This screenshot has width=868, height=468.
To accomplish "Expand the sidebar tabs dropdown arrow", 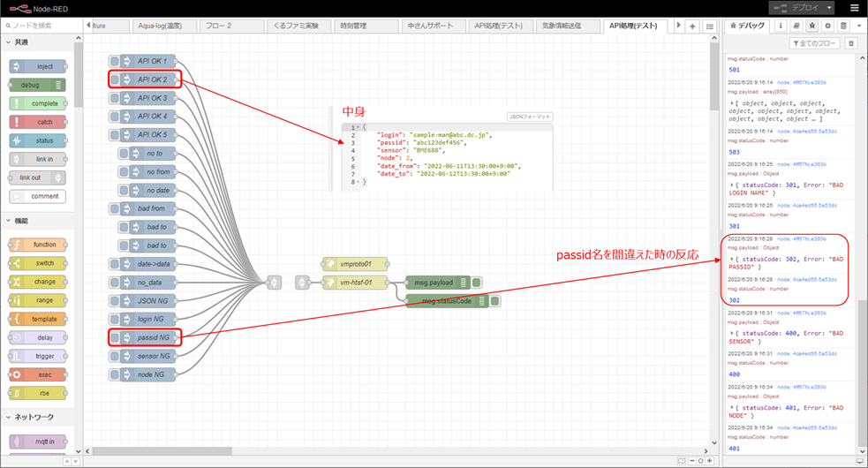I will (858, 26).
